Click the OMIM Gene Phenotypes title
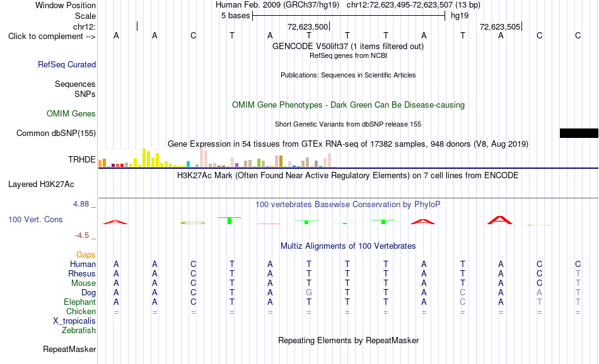The height and width of the screenshot is (364, 599). point(349,105)
